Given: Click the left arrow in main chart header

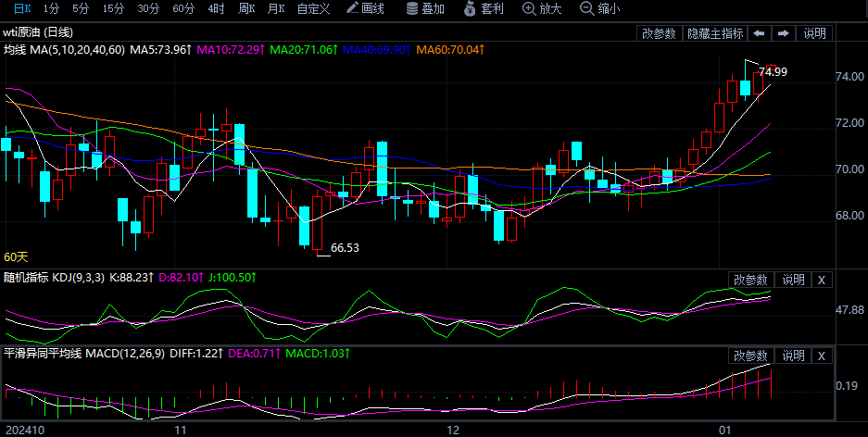Looking at the screenshot, I should coord(759,33).
